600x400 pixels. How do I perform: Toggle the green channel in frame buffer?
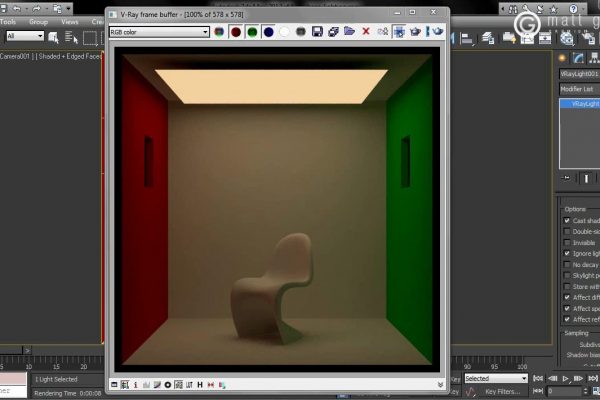click(x=252, y=32)
